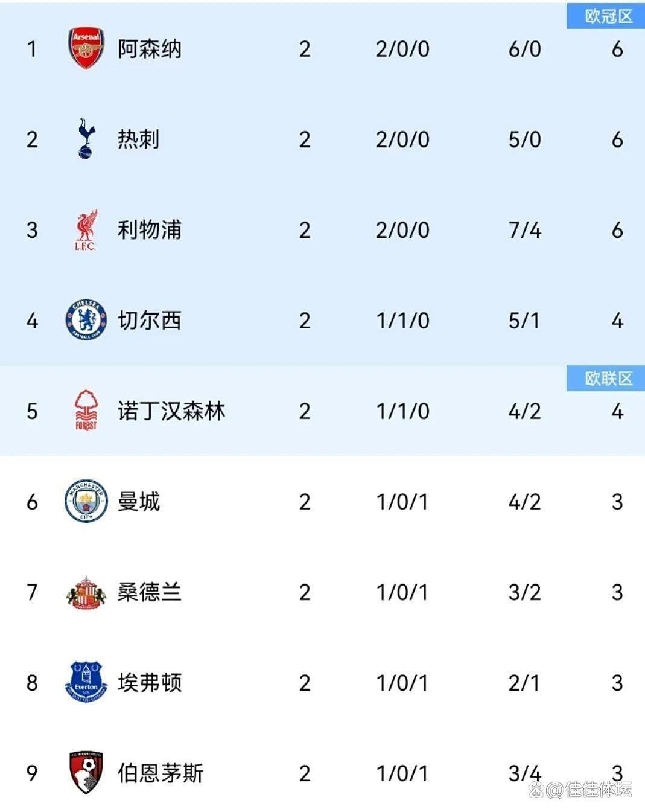Tap the Manchester City badge

(x=86, y=501)
